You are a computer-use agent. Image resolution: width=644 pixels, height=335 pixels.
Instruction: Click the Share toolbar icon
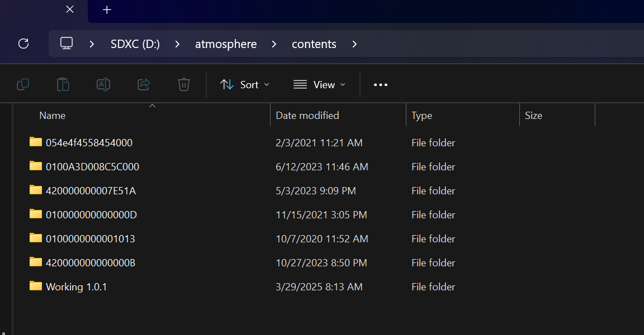tap(143, 84)
